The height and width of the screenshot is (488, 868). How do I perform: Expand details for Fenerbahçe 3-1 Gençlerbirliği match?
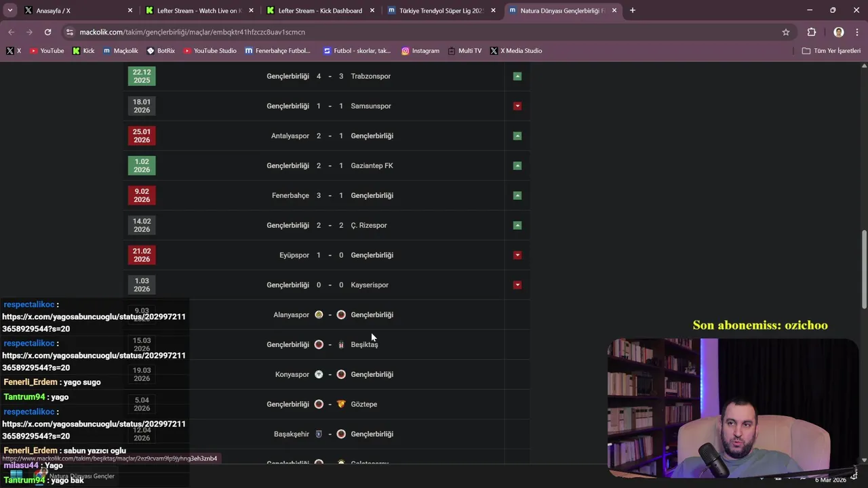click(x=517, y=195)
